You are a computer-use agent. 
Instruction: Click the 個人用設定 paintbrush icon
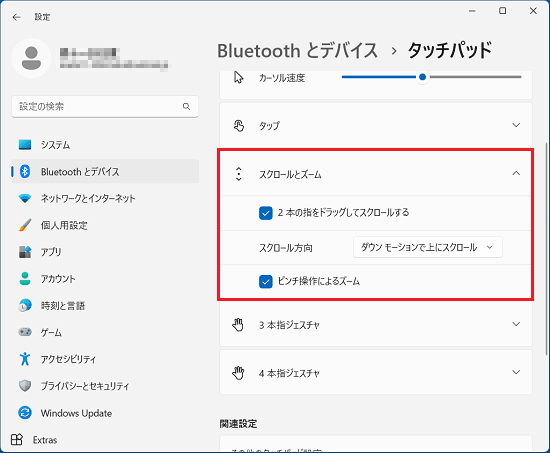coord(25,225)
